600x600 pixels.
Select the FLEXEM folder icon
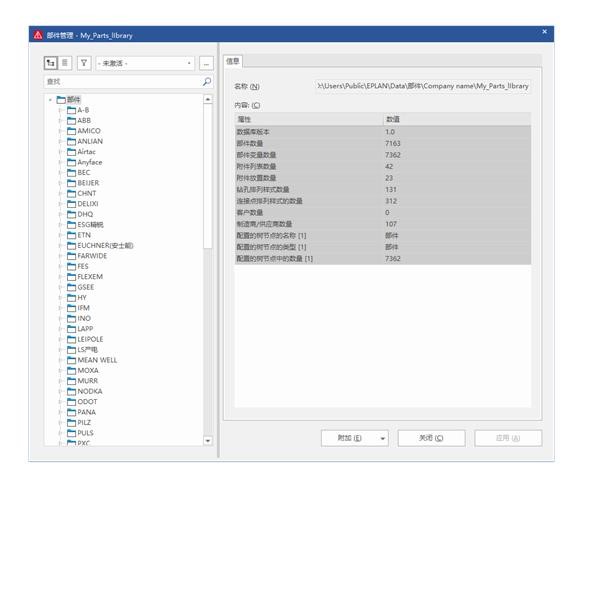click(x=72, y=277)
